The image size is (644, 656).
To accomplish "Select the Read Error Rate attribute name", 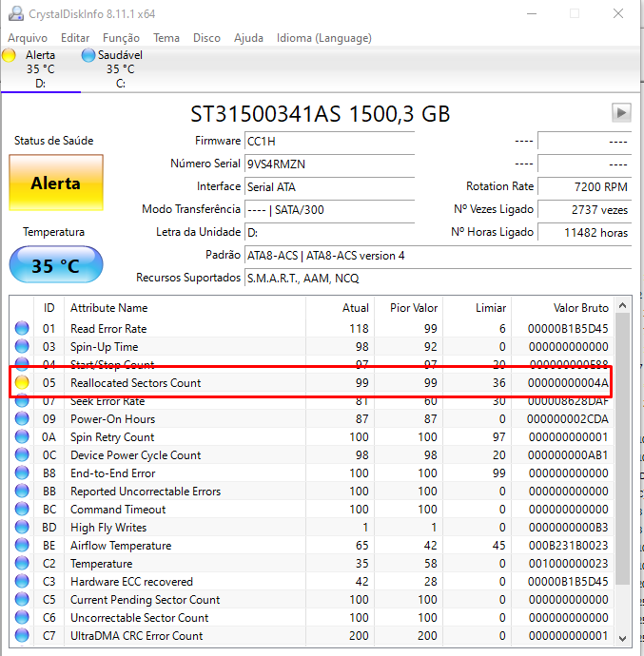I will pyautogui.click(x=108, y=329).
